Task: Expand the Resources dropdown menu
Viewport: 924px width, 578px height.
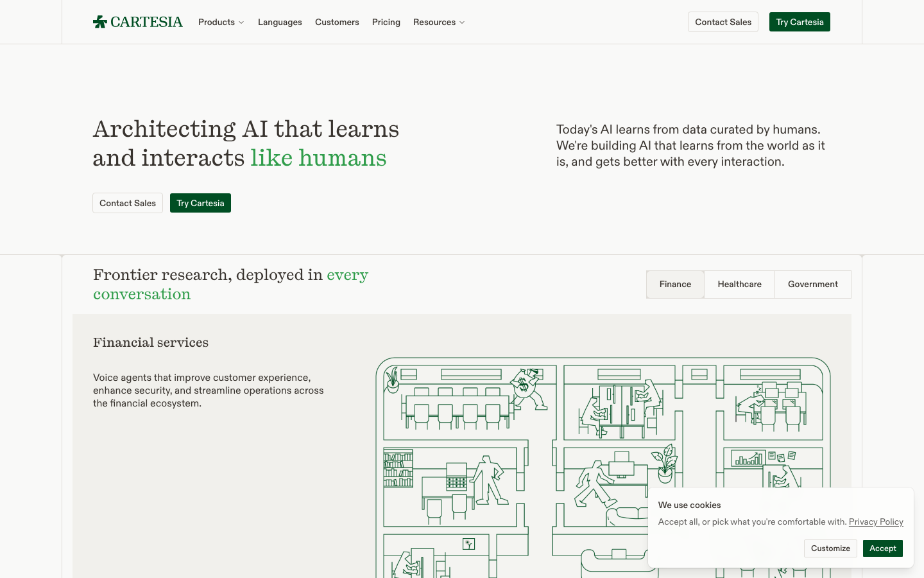Action: pos(439,22)
